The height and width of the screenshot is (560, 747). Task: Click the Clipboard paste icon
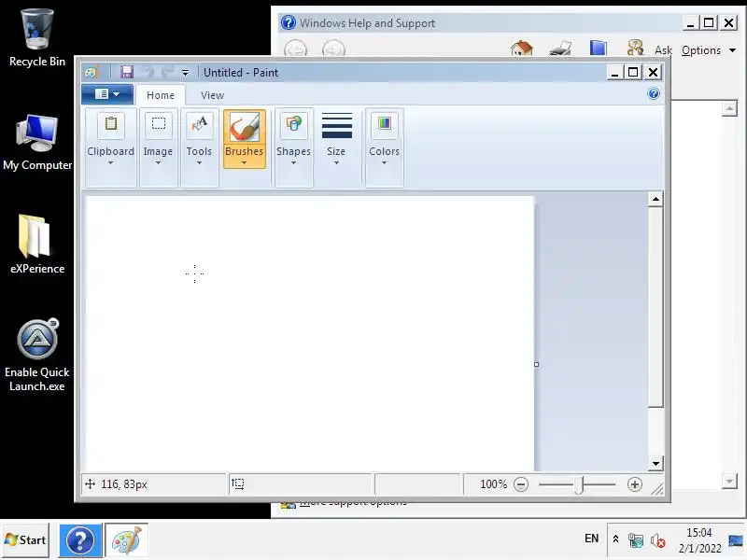coord(110,124)
